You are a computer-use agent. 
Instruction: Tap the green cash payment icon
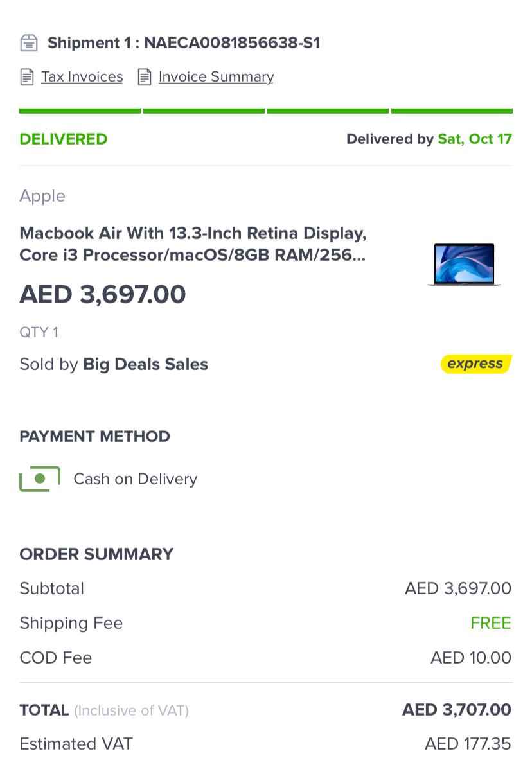40,479
